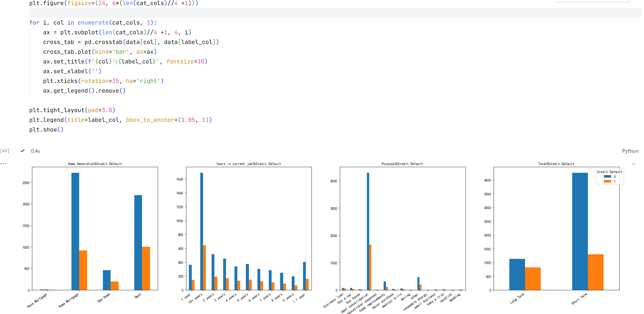Click the scroll-up arrow beside chart output
644x314 pixels.
(633, 164)
